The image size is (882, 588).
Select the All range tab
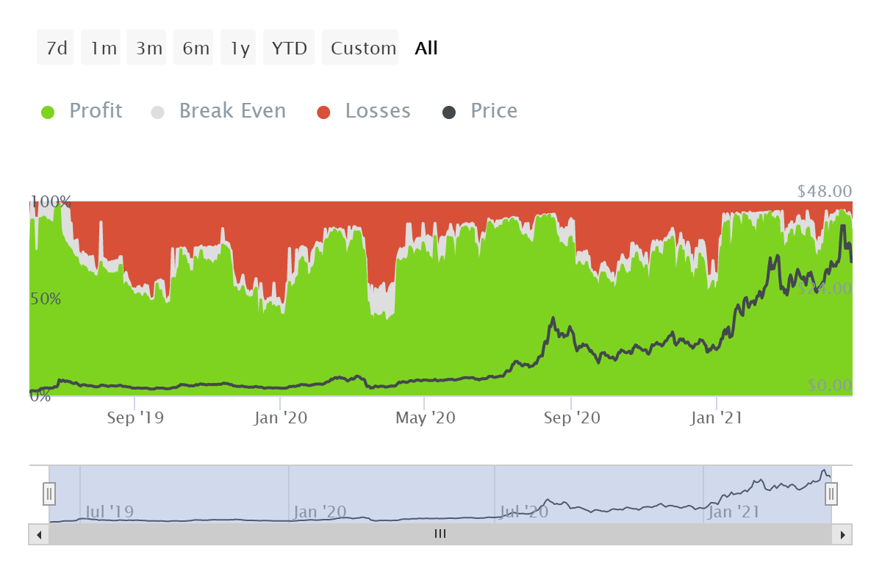pyautogui.click(x=426, y=49)
